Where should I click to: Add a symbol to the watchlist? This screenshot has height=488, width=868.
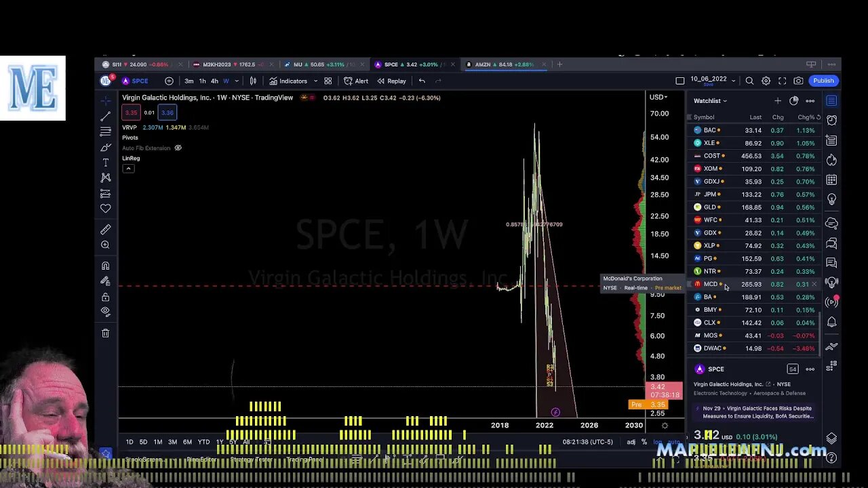click(x=778, y=101)
